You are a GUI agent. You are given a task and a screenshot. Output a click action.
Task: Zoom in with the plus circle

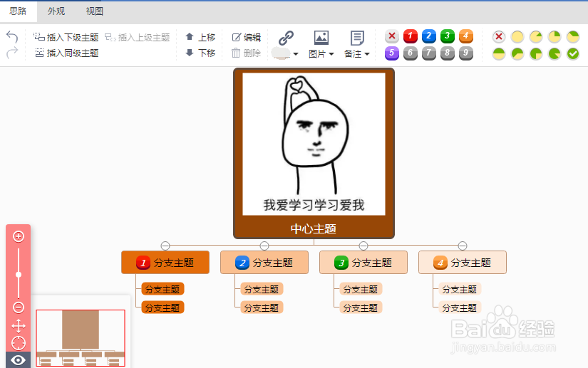19,236
